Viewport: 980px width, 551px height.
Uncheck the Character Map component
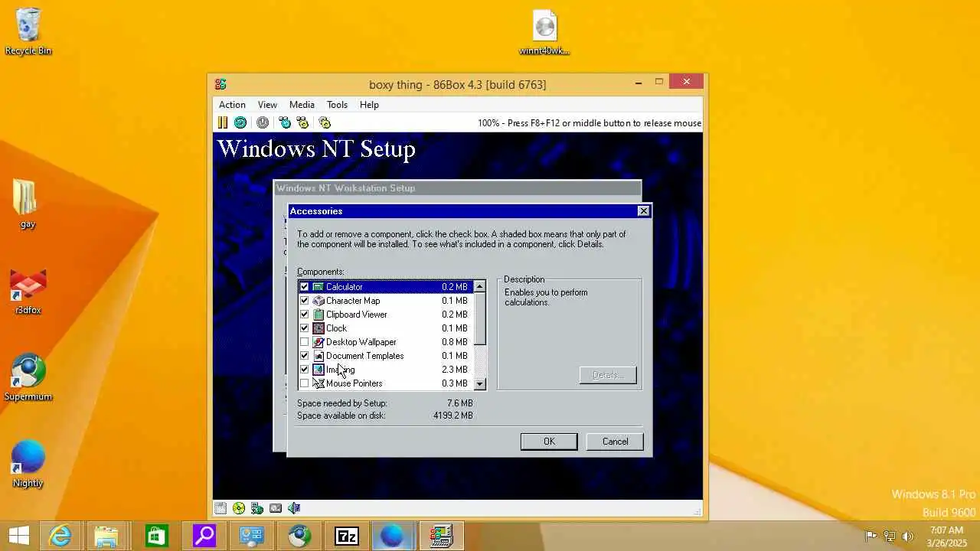pyautogui.click(x=305, y=301)
